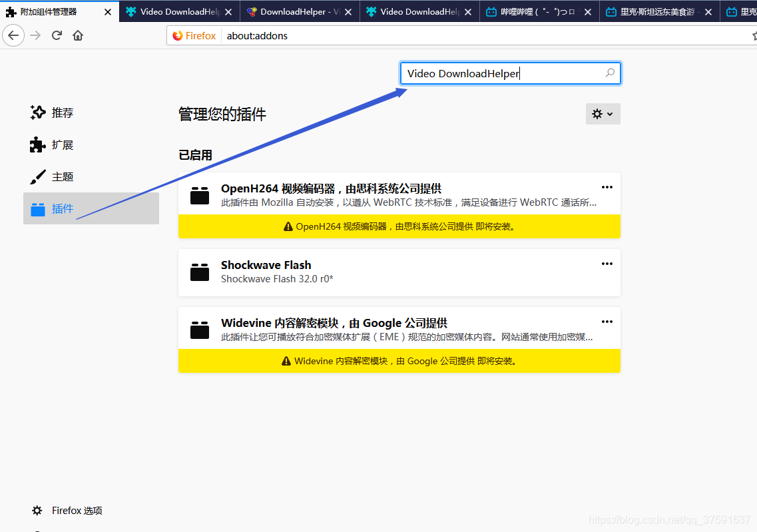
Task: Reload the current page
Action: [x=57, y=35]
